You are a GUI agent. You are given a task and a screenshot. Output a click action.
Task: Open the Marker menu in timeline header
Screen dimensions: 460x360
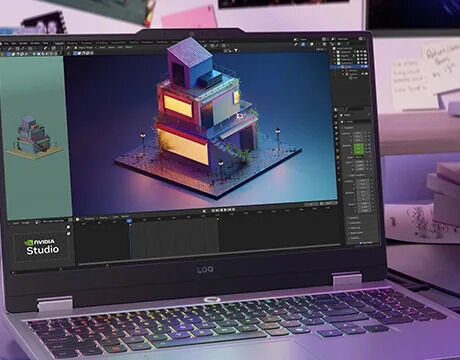(125, 217)
